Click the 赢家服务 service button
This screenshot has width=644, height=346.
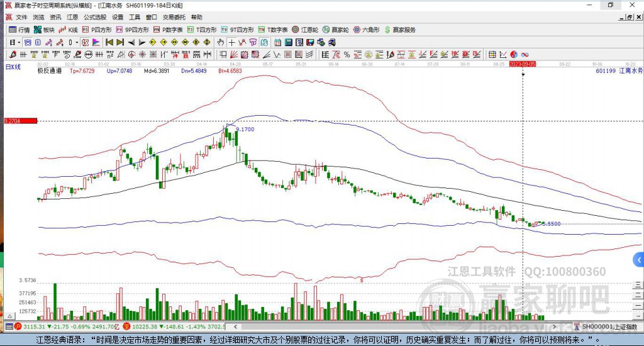tap(400, 30)
